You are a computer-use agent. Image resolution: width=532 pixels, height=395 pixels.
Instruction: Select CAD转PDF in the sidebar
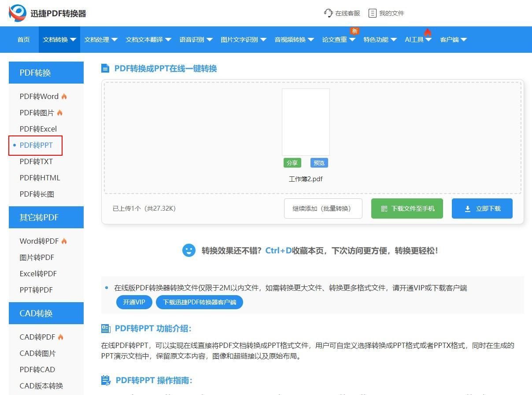click(x=37, y=337)
